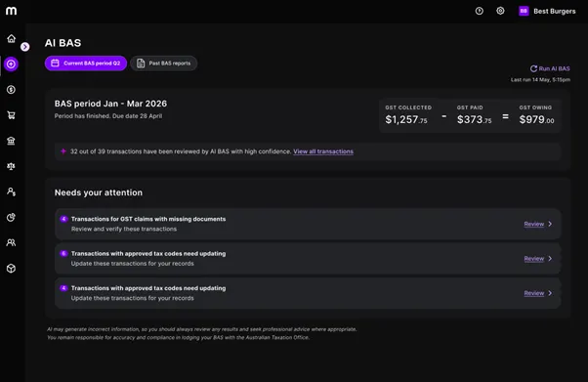Click the 'Last run 14 May, 5:15pm' text
This screenshot has width=588, height=382.
(x=540, y=79)
